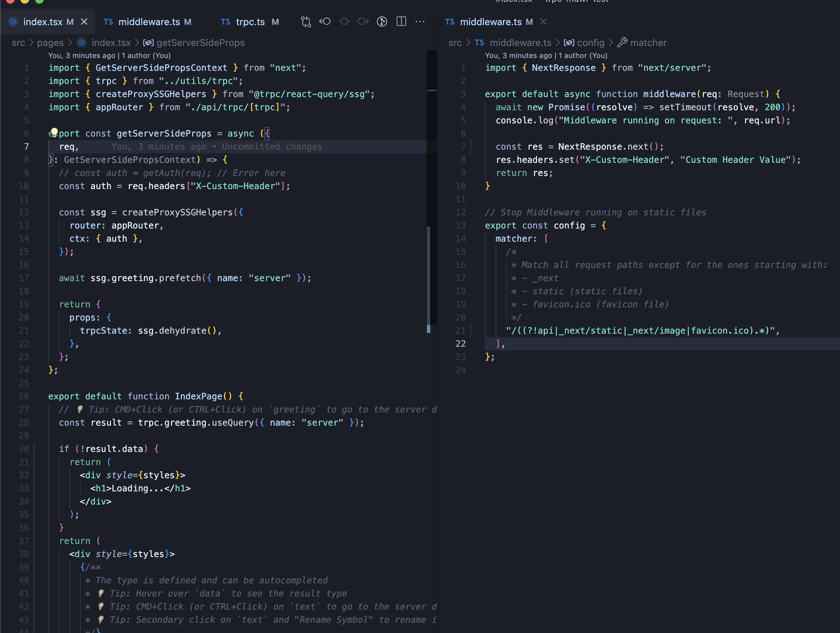Screen dimensions: 840x633
Task: Switch to the left middleware.ts tab
Action: (149, 22)
